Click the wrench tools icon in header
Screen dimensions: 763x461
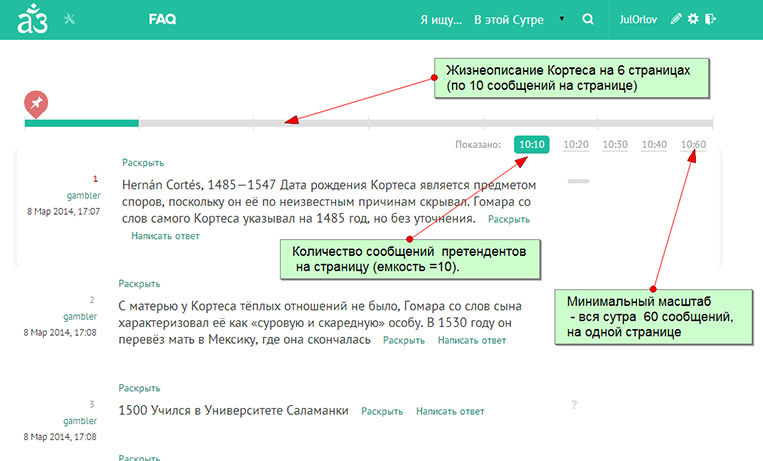tap(70, 19)
